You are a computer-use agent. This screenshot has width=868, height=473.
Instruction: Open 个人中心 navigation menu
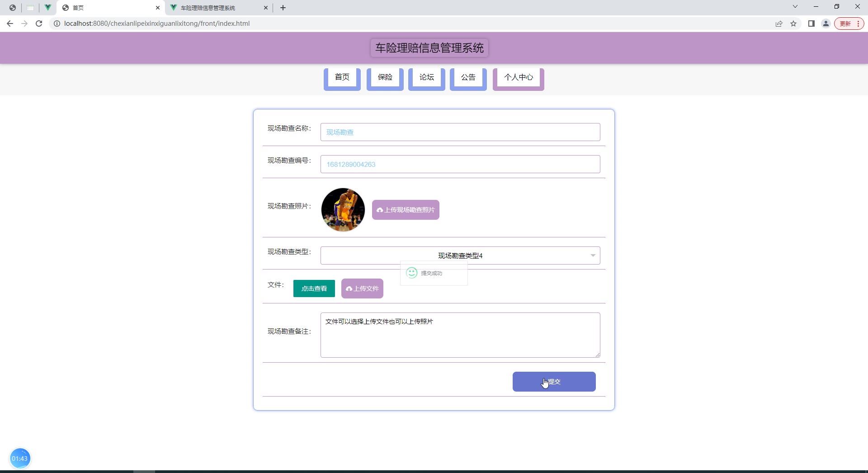518,77
